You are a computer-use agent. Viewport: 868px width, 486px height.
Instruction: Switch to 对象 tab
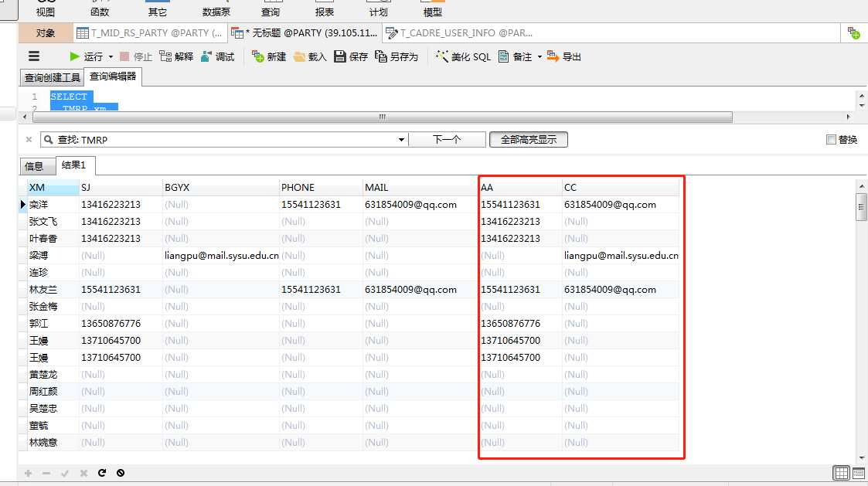[46, 33]
